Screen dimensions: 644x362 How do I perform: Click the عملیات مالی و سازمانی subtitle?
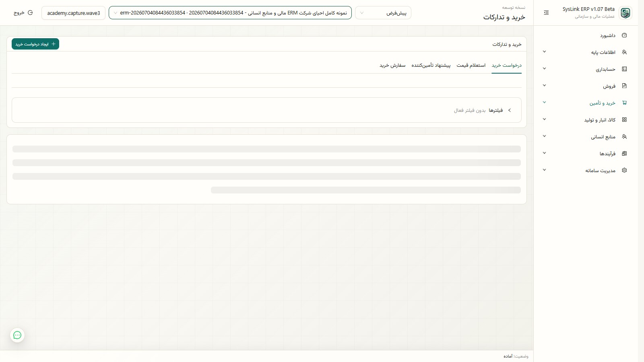[x=595, y=16]
